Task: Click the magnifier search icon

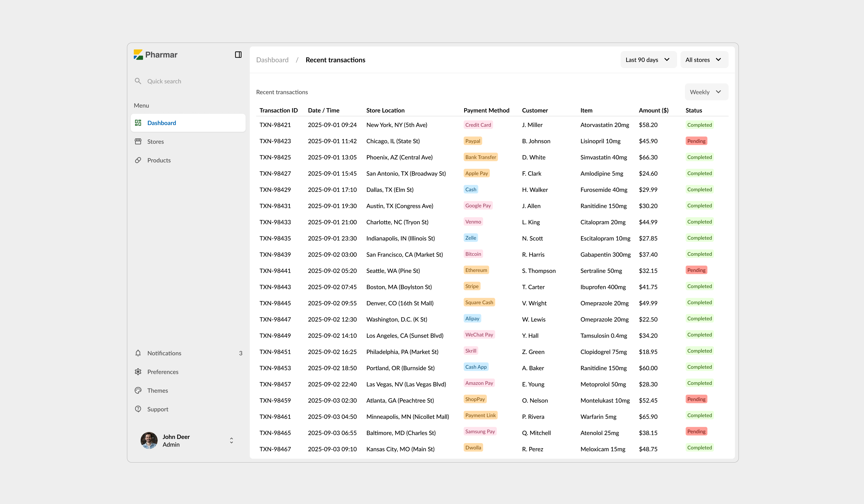Action: (138, 81)
